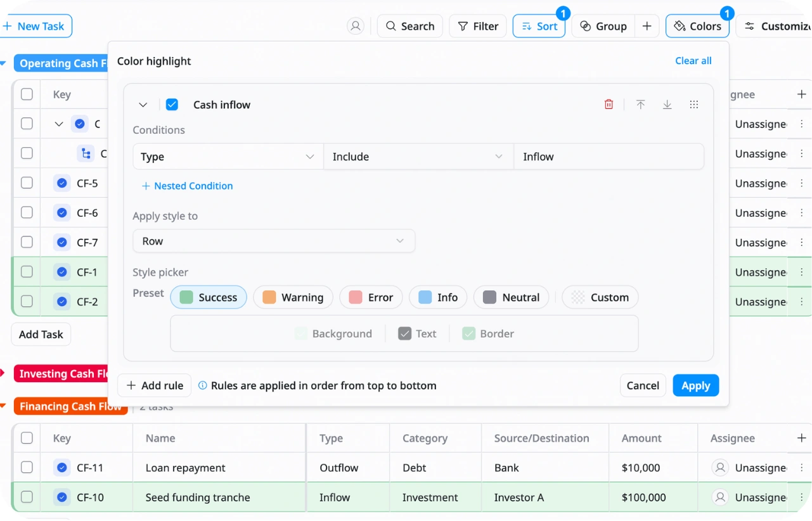Click the task type icon of CF-2
Image resolution: width=812 pixels, height=521 pixels.
[62, 302]
